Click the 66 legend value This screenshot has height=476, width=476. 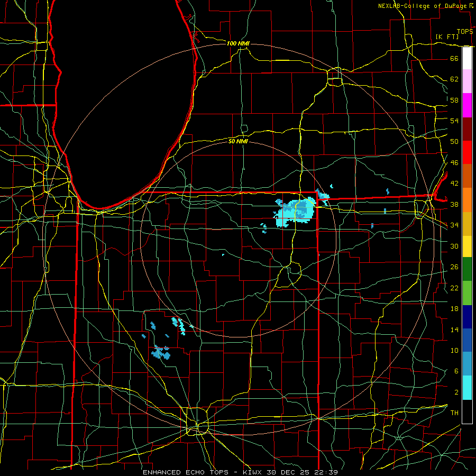pos(454,58)
